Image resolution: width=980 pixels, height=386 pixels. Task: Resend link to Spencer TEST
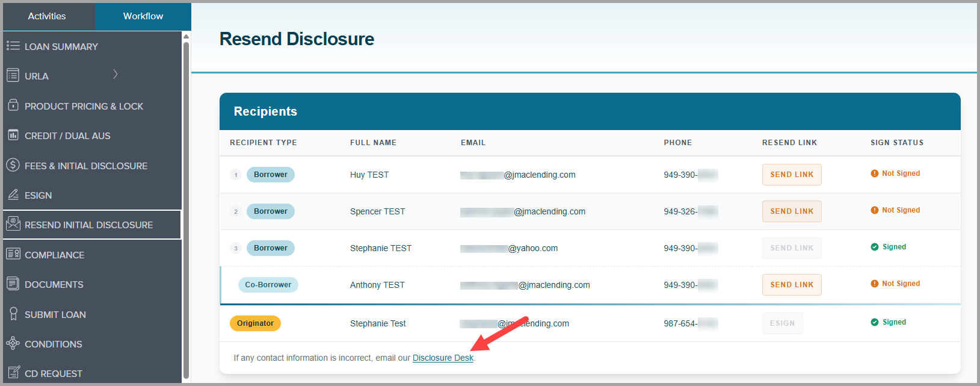tap(791, 211)
